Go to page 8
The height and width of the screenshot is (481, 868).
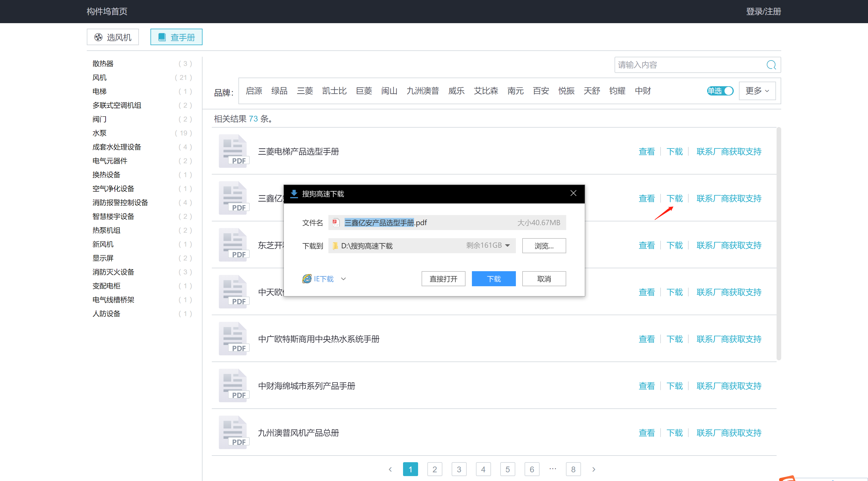point(573,469)
